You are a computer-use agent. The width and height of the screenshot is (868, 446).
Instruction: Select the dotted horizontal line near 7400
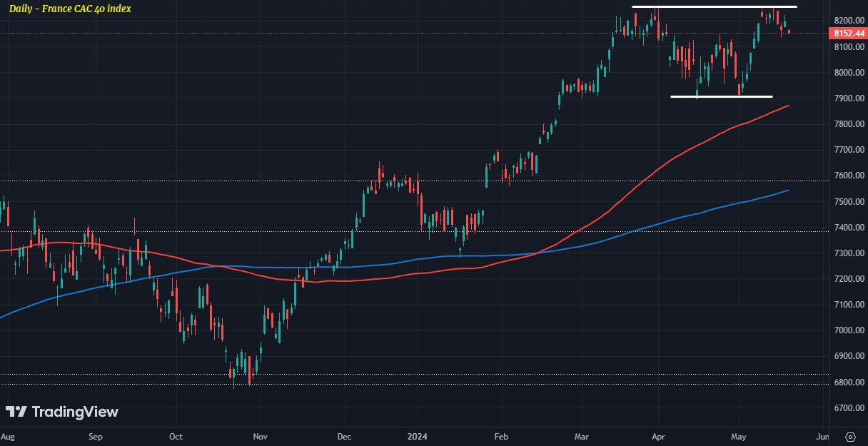414,230
